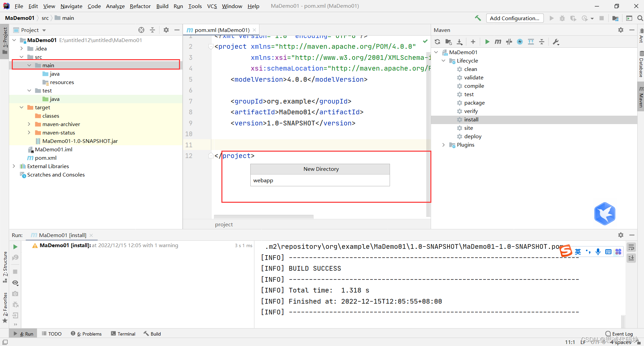The height and width of the screenshot is (346, 644).
Task: Toggle Skip Tests mode in Maven toolbar
Action: (x=520, y=42)
